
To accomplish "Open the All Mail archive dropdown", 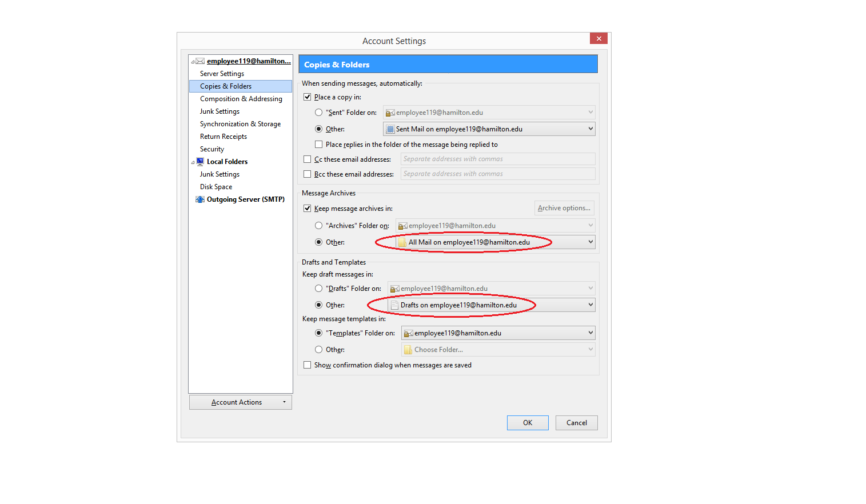I will (495, 242).
